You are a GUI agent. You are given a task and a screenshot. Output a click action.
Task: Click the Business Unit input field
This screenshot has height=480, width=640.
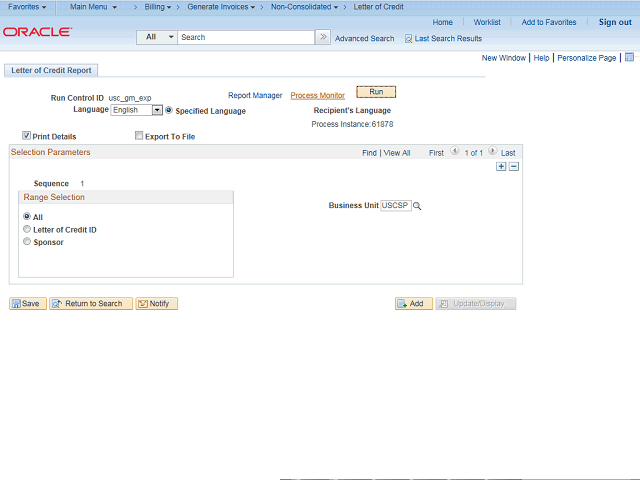coord(396,205)
